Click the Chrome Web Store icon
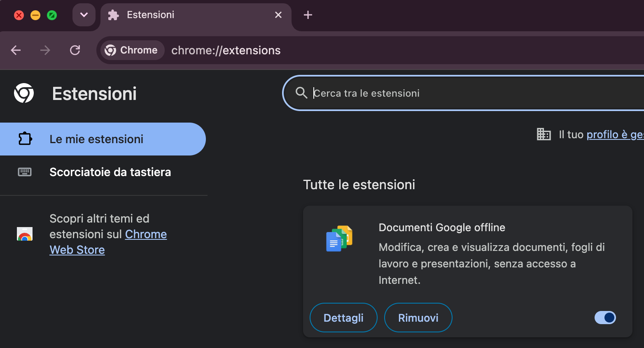 click(25, 234)
